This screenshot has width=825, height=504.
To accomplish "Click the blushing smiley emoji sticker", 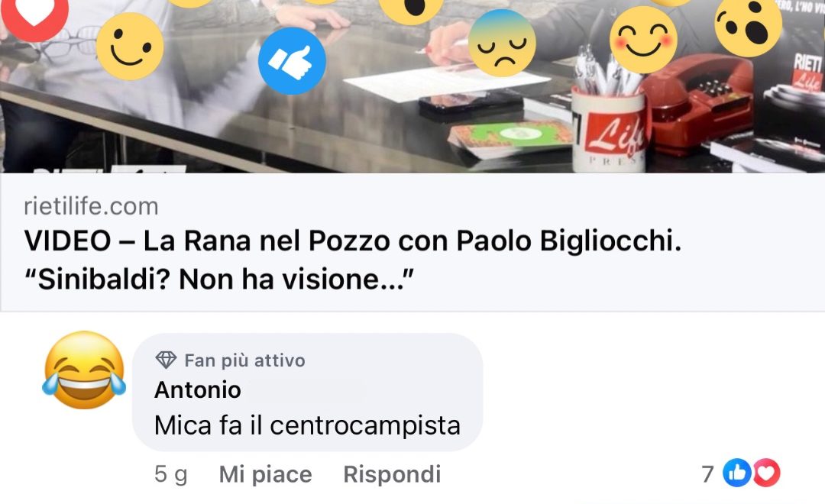I will (643, 40).
